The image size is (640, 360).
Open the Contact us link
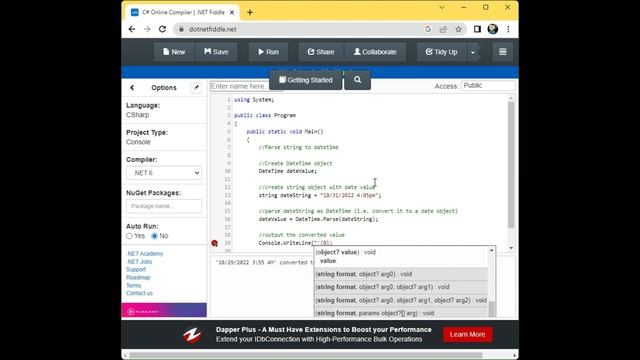click(139, 293)
